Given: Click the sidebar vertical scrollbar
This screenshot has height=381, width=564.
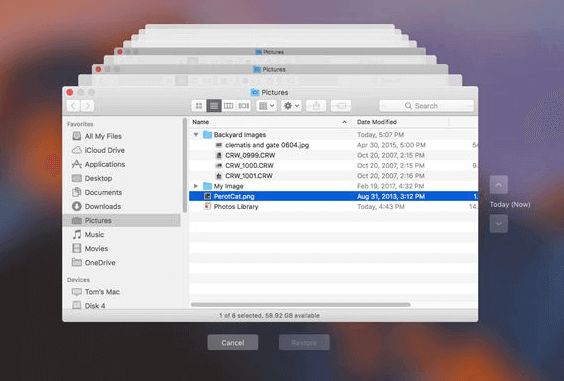Looking at the screenshot, I should click(x=185, y=165).
